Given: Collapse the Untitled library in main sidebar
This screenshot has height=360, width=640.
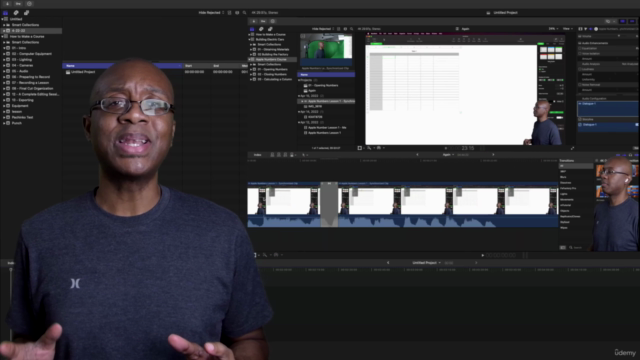Looking at the screenshot, I should coord(2,19).
